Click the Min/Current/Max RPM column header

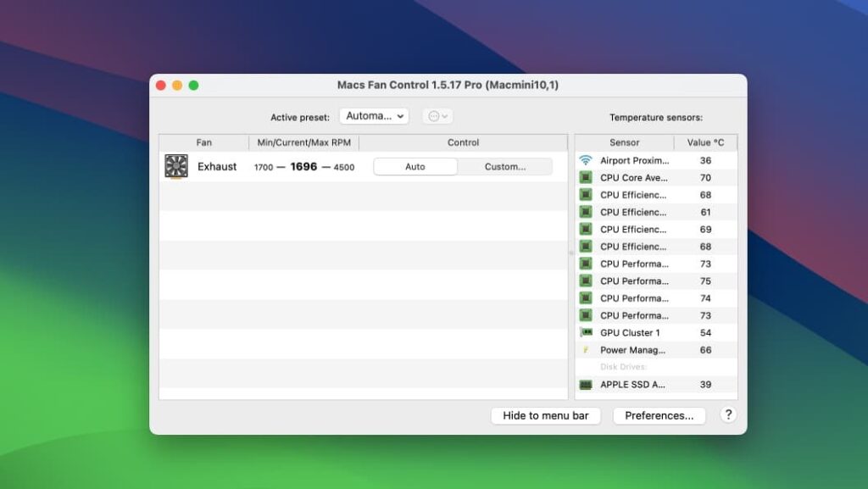click(304, 142)
